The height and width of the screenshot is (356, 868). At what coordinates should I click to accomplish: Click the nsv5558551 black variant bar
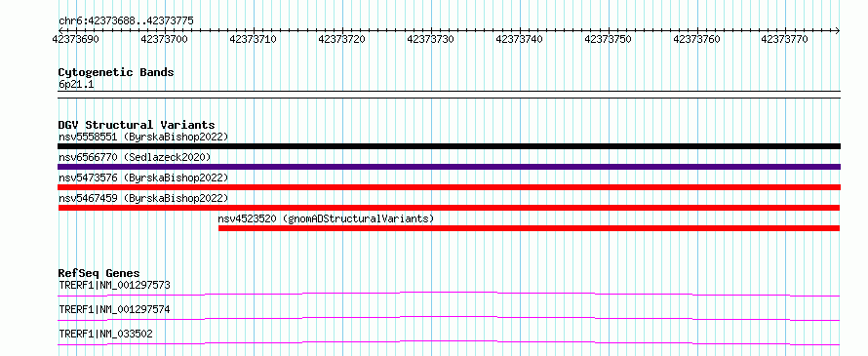pyautogui.click(x=449, y=146)
